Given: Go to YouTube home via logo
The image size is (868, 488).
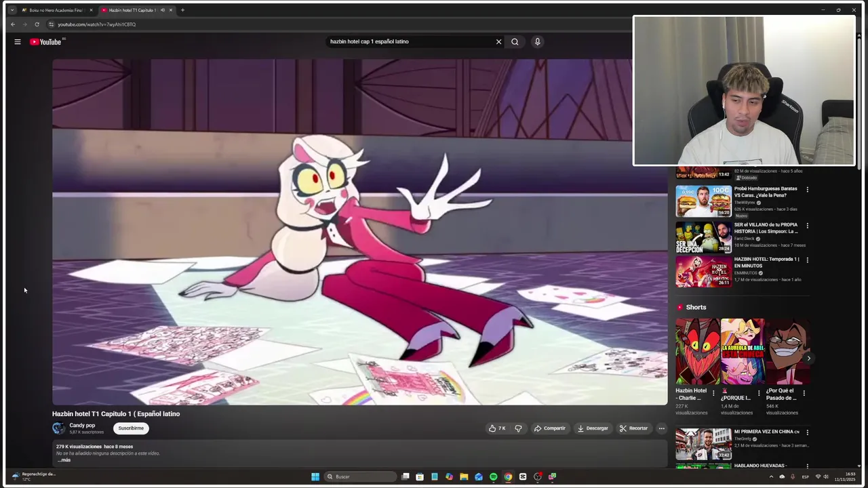Looking at the screenshot, I should (x=45, y=42).
